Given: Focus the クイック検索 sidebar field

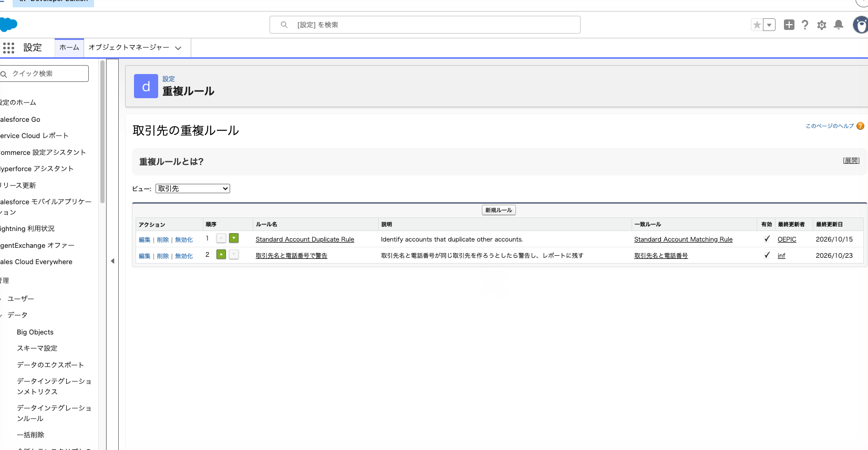Looking at the screenshot, I should click(x=44, y=74).
